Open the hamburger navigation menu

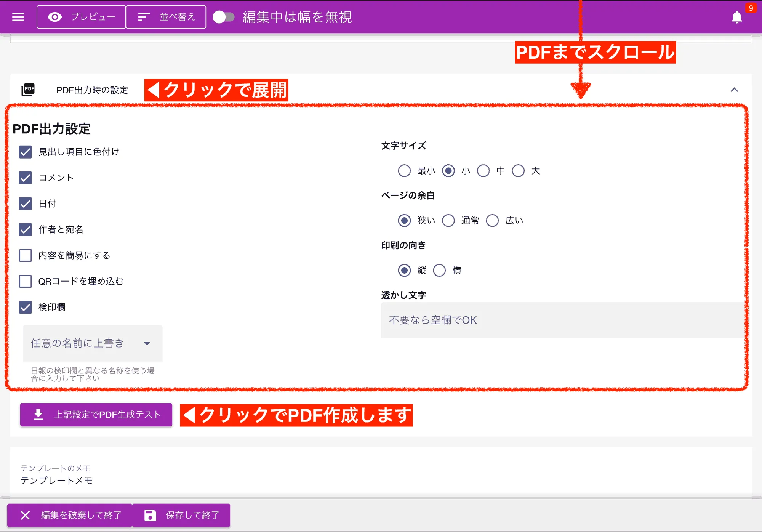point(18,17)
